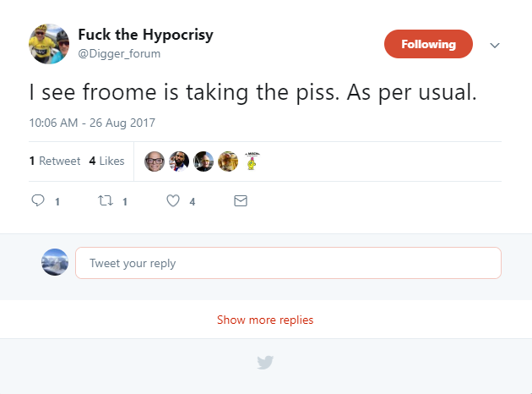Viewport: 532px width, 394px height.
Task: Click the third liker's avatar
Action: pyautogui.click(x=204, y=161)
